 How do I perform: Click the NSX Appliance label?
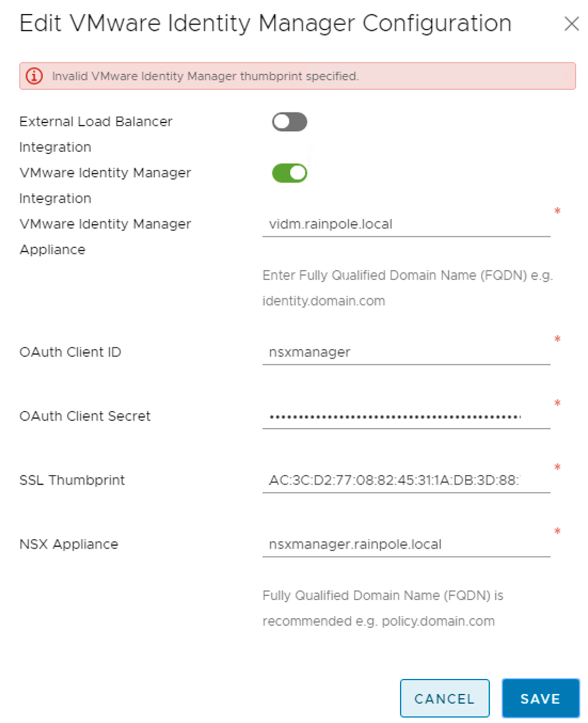click(69, 545)
